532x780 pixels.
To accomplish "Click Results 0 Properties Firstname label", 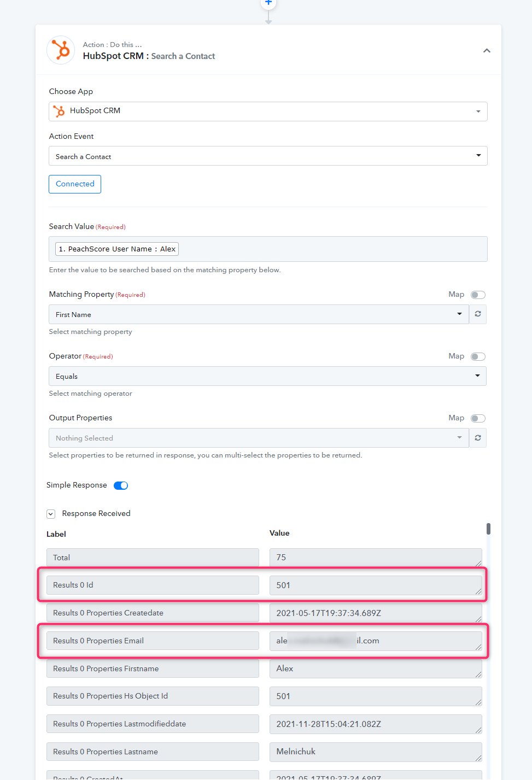I will point(153,668).
